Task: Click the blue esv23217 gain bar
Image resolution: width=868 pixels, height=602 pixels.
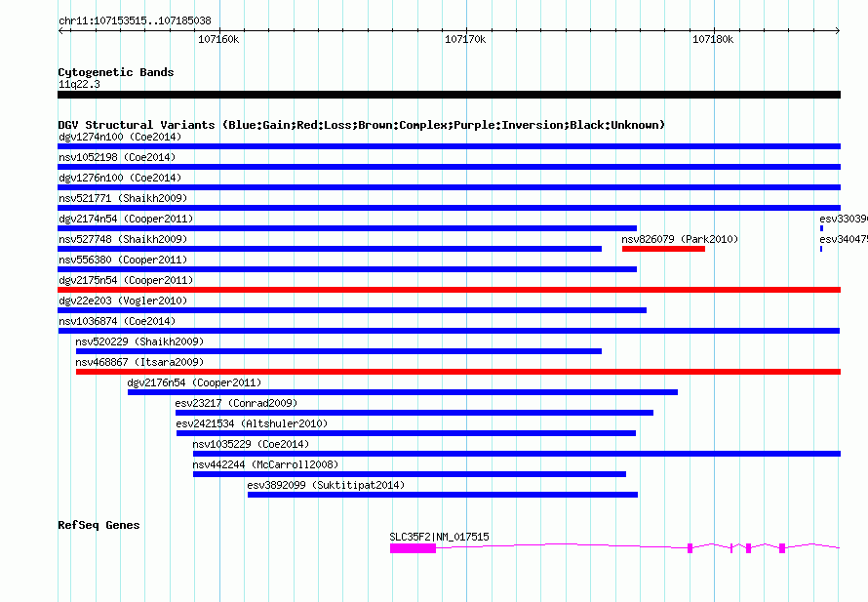Action: click(x=414, y=413)
